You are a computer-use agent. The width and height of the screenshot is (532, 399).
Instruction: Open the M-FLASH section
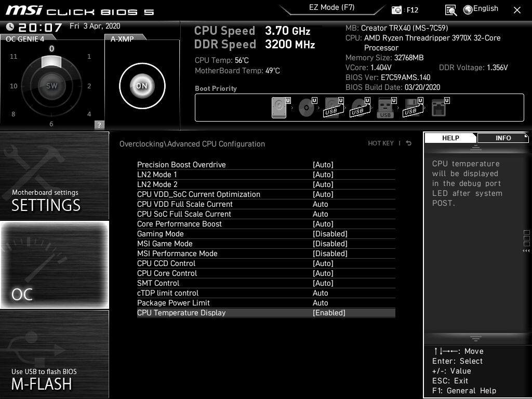pos(54,354)
